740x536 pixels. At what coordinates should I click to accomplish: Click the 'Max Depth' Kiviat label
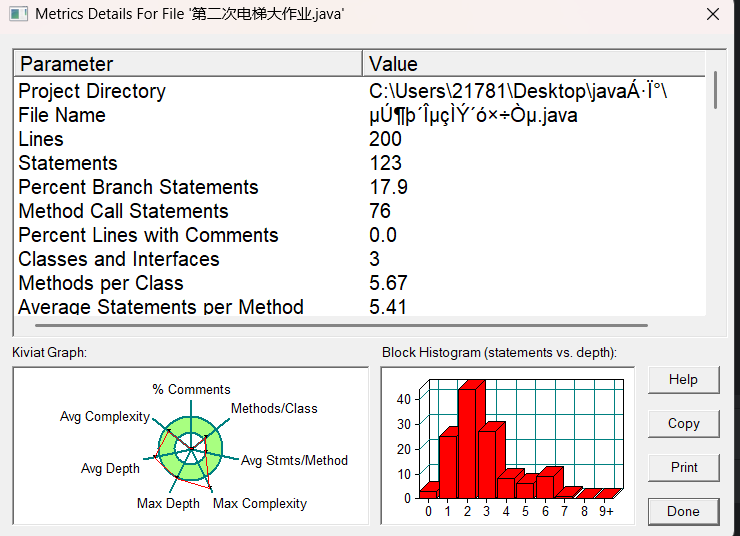point(168,503)
